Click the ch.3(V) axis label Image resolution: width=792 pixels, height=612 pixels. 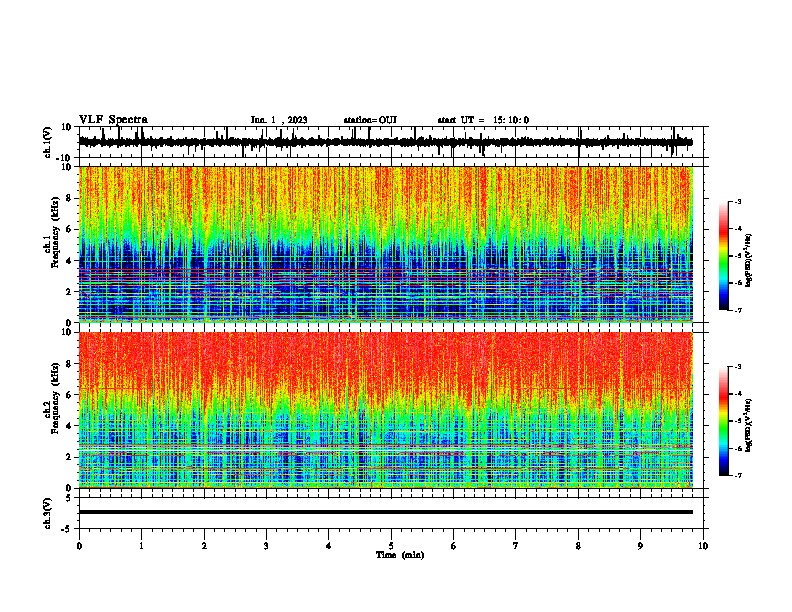pos(48,513)
